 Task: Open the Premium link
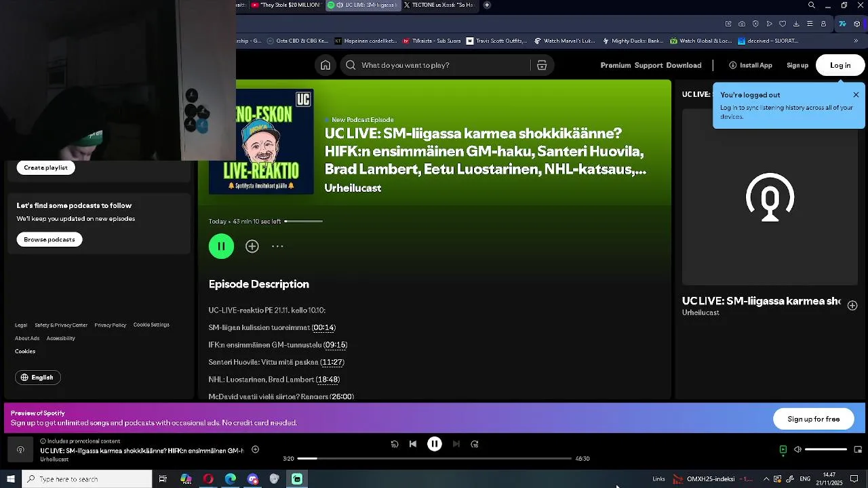(x=616, y=65)
